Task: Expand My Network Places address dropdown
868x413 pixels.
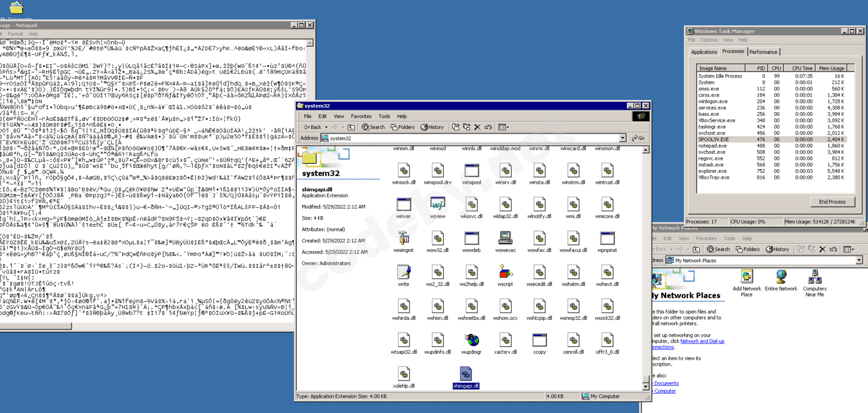Action: pos(859,261)
